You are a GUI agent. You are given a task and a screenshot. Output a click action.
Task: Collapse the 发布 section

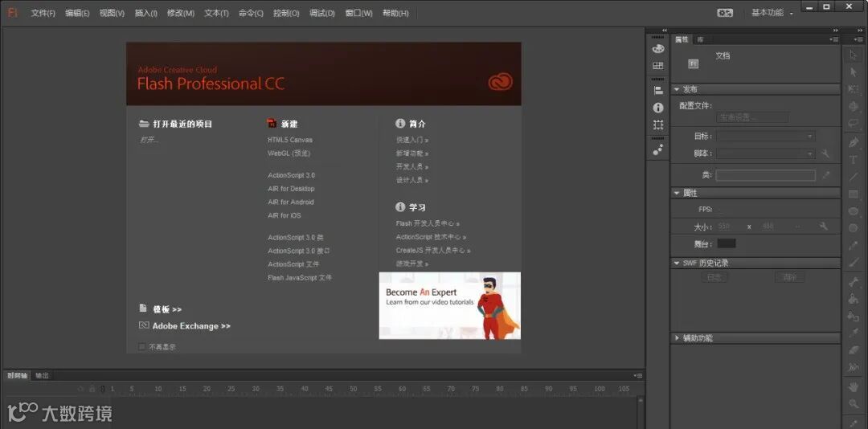[677, 90]
